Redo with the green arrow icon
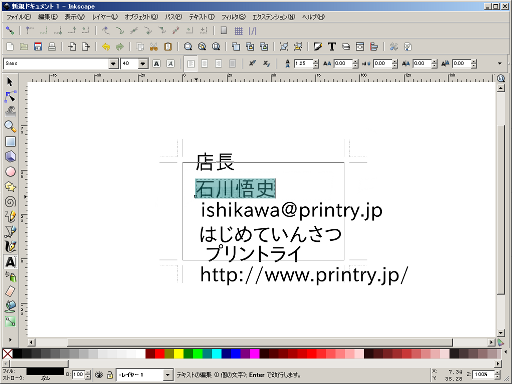Viewport: 512px width, 384px height. coord(120,47)
